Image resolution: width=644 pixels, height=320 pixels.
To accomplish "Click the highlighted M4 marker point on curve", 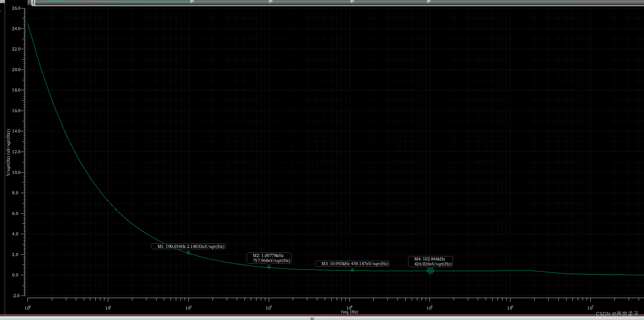I will click(430, 270).
